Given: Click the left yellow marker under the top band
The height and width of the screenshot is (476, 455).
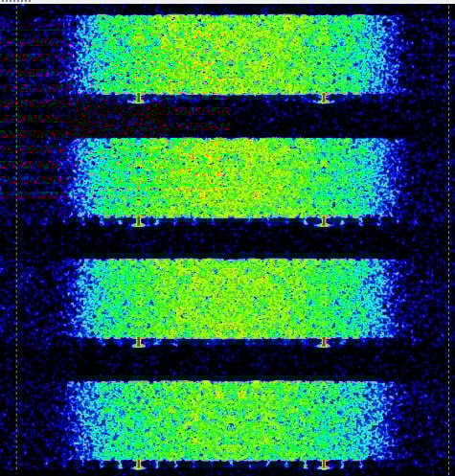Looking at the screenshot, I should 138,98.
